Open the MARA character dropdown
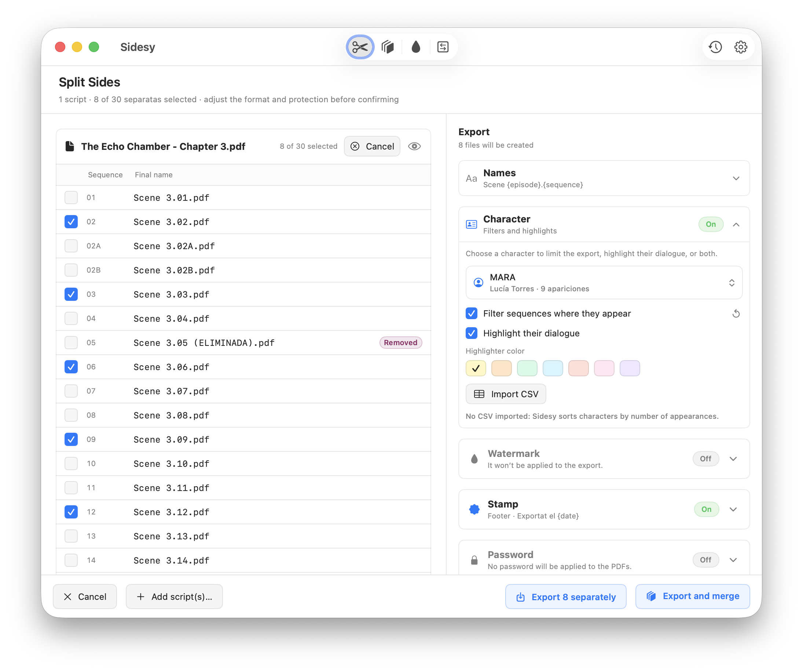The image size is (803, 672). coord(604,283)
